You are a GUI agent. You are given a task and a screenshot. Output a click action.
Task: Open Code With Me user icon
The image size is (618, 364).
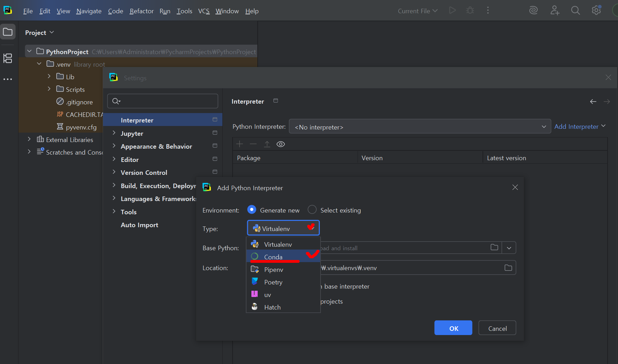point(555,10)
